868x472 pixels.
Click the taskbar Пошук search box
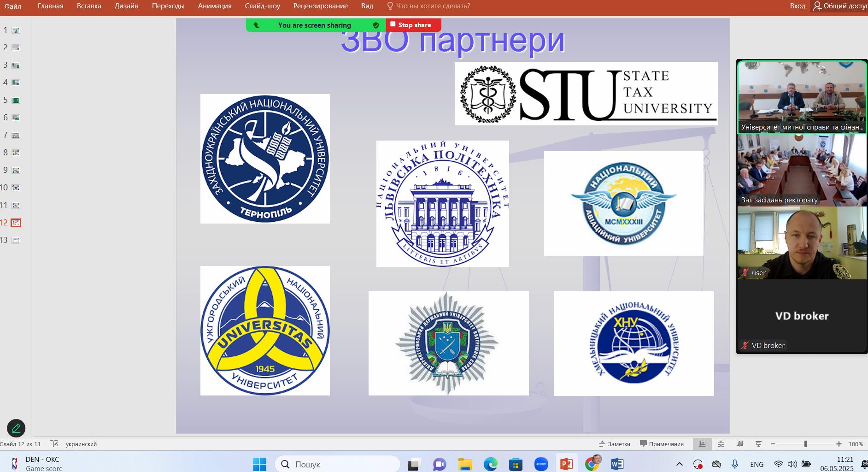pos(337,464)
